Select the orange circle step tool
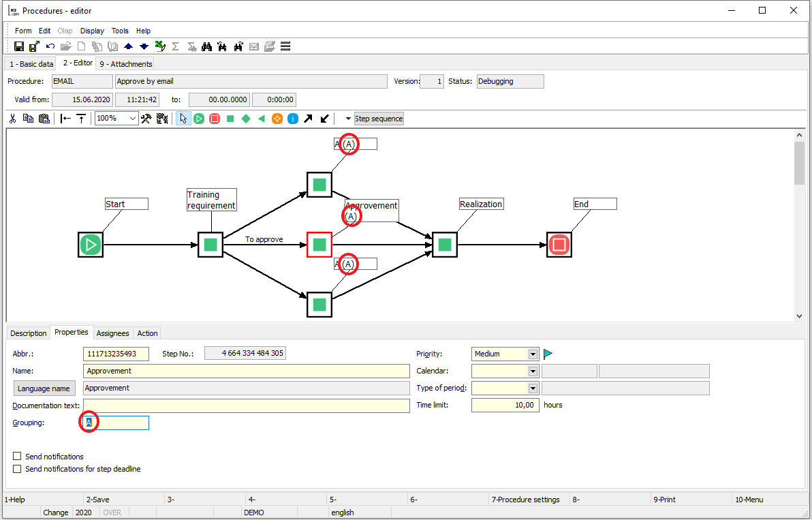 [x=277, y=119]
